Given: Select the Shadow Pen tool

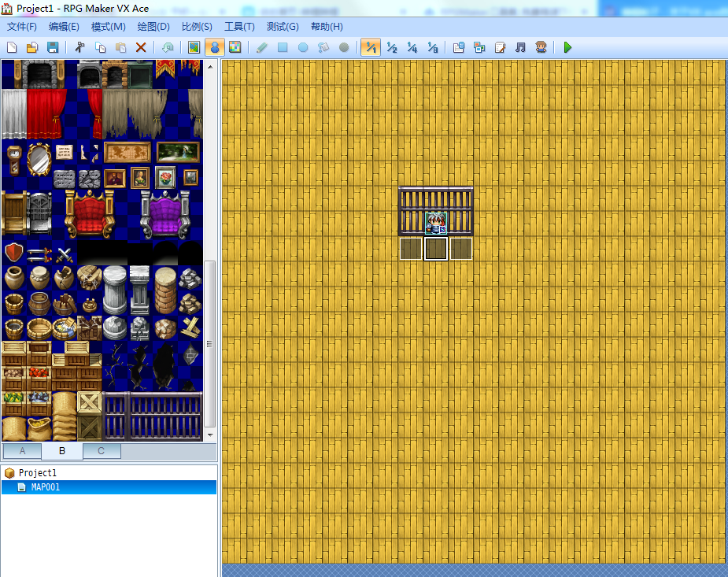Looking at the screenshot, I should point(344,47).
